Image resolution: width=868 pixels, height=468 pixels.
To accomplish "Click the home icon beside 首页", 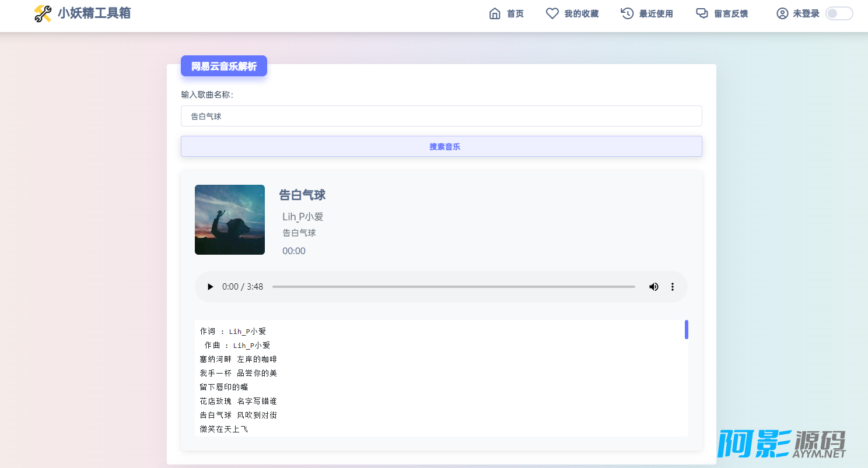I will [495, 13].
